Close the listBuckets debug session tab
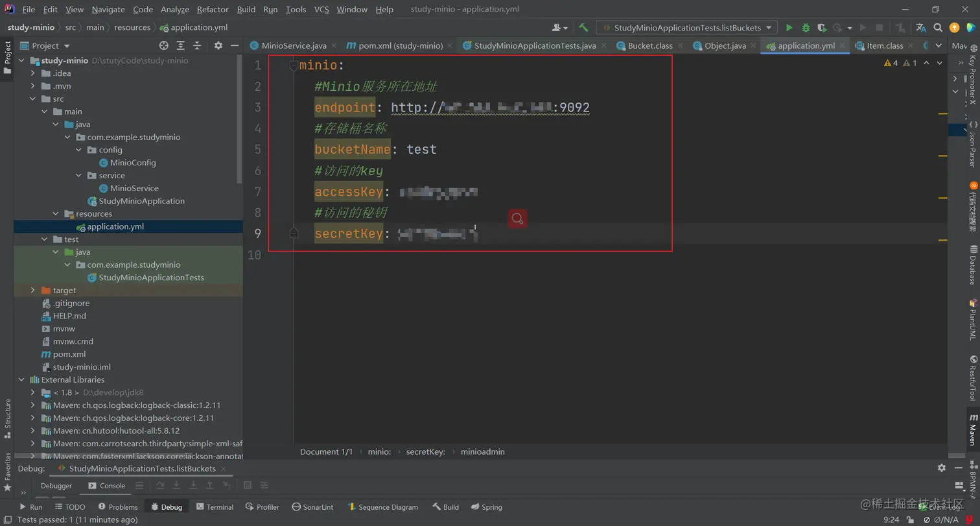Screen dimensions: 980x526 pyautogui.click(x=224, y=468)
